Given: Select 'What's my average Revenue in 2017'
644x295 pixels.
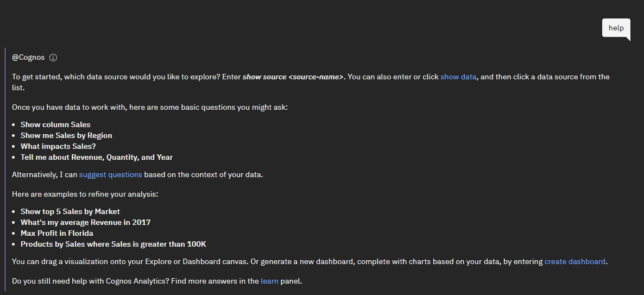Looking at the screenshot, I should click(x=85, y=223).
